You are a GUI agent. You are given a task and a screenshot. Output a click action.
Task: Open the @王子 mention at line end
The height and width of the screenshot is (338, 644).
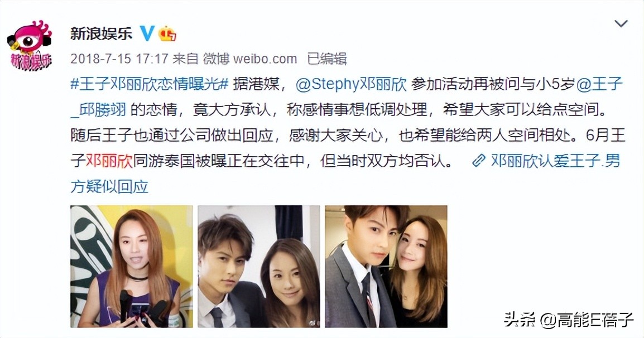click(600, 84)
